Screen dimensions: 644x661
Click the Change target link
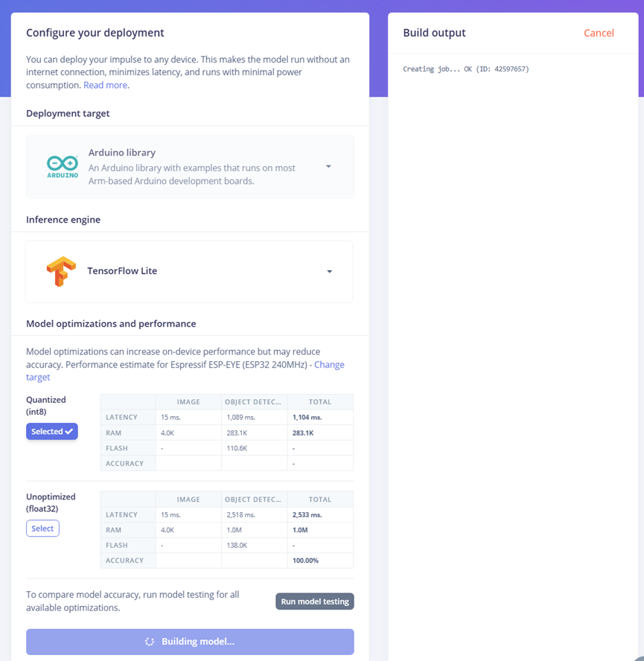coord(329,365)
